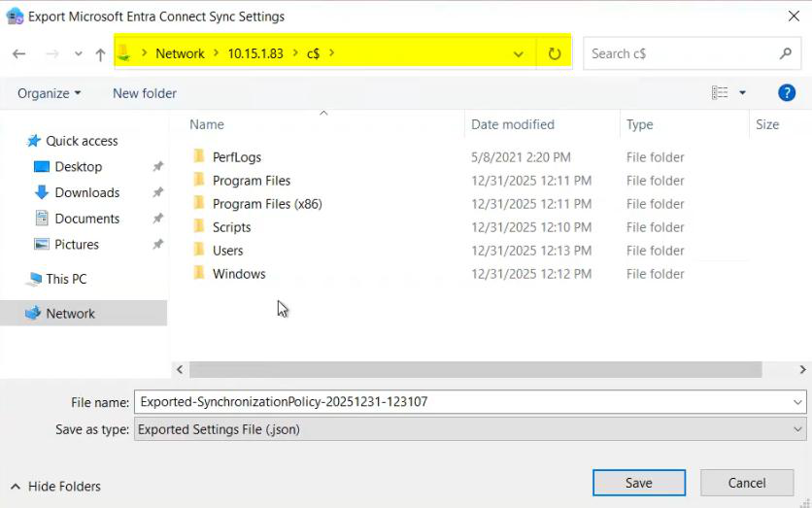
Task: Click the folder icon in address bar
Action: click(x=123, y=52)
